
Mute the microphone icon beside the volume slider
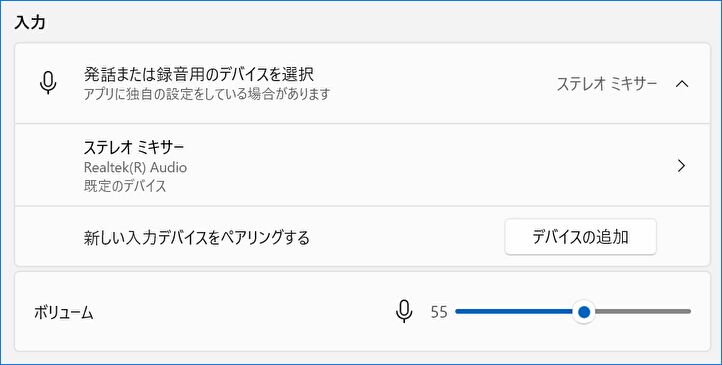click(x=404, y=312)
